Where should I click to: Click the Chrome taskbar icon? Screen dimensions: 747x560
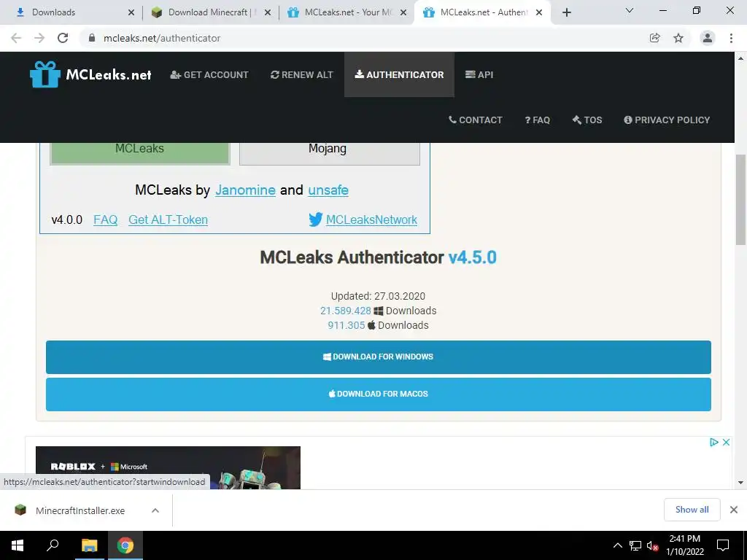click(125, 545)
